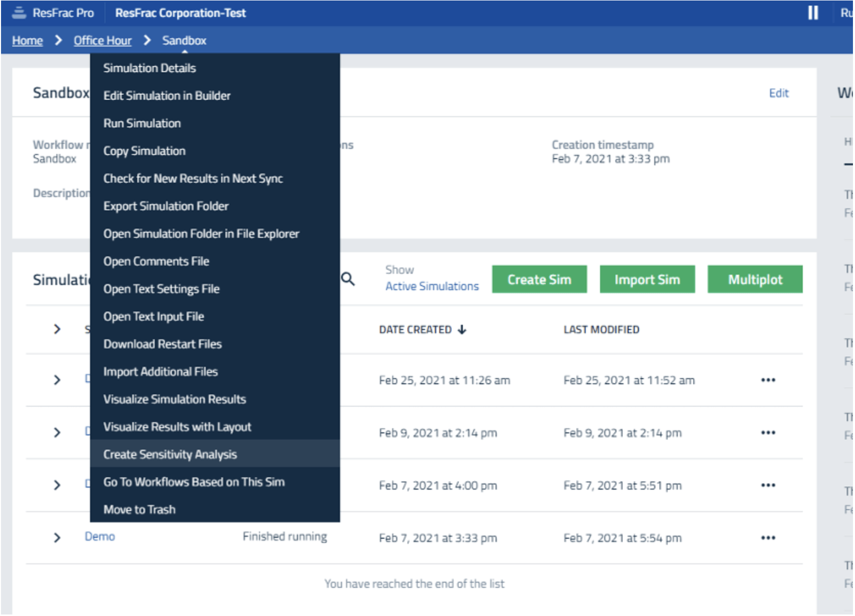The image size is (855, 616).
Task: Choose Check for New Results in Next Sync
Action: (x=215, y=179)
